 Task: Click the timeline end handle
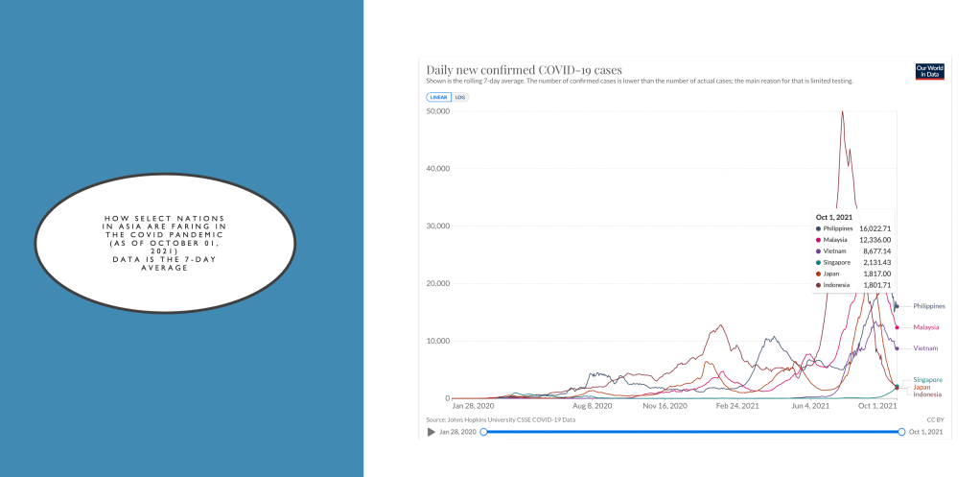(x=901, y=432)
